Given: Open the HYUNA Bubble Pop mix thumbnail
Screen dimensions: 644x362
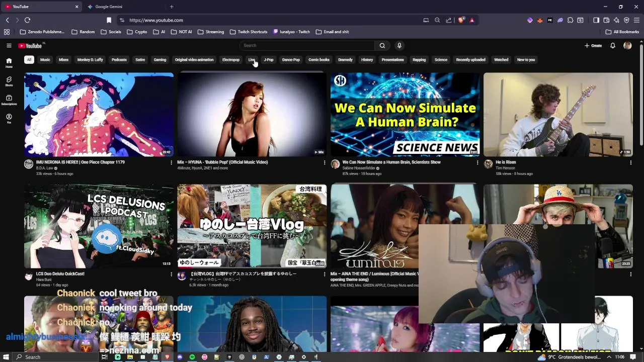Looking at the screenshot, I should 252,115.
